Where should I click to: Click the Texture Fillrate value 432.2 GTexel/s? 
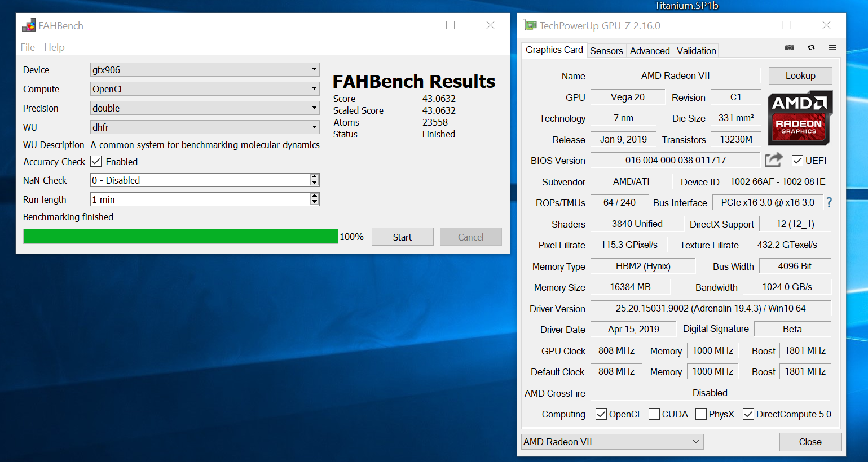tap(787, 245)
